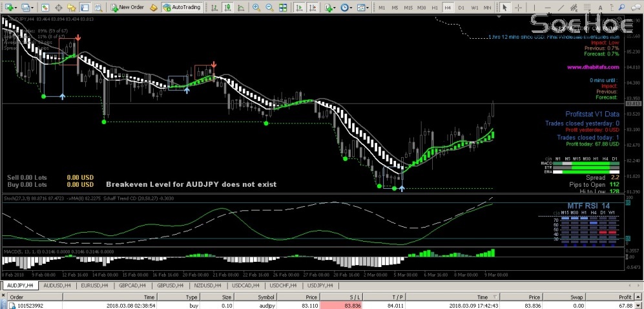Click the Tile Windows grid icon
The width and height of the screenshot is (644, 309).
click(x=282, y=7)
